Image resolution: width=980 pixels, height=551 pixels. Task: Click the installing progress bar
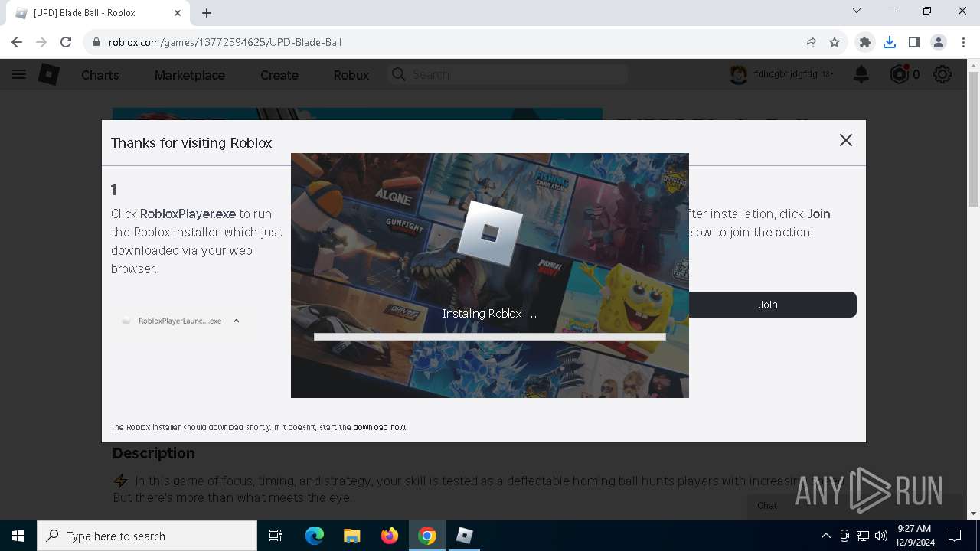pyautogui.click(x=490, y=336)
